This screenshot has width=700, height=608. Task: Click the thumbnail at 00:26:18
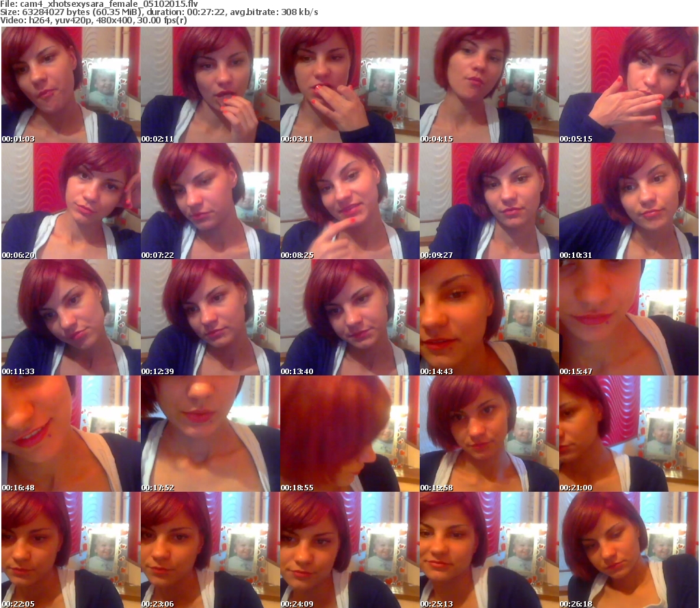(629, 550)
